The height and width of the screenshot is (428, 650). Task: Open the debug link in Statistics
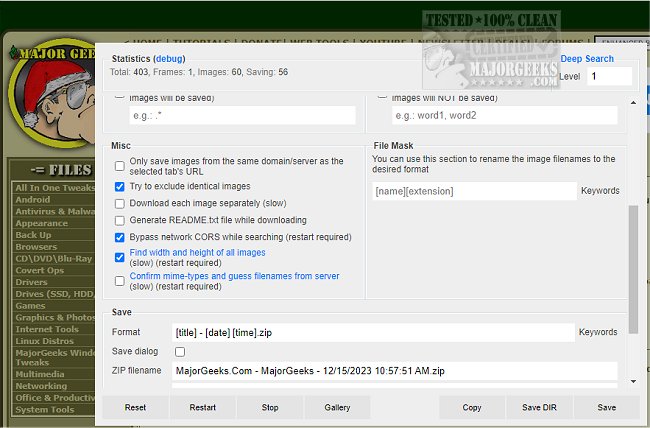pos(169,59)
